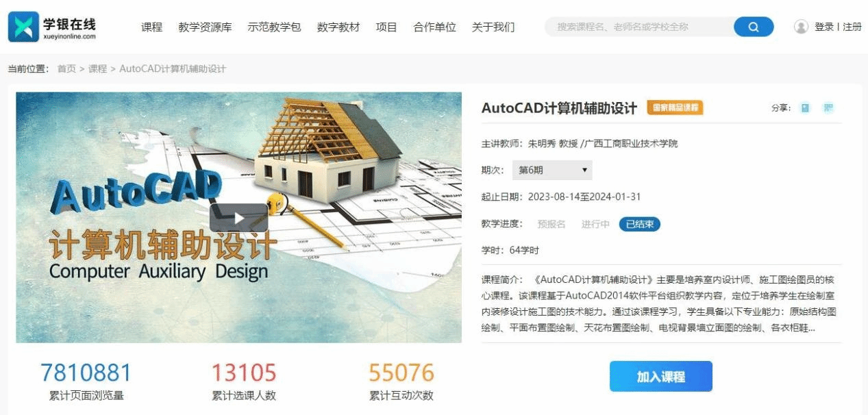
Task: Select the 进行中 progress status
Action: [x=595, y=224]
